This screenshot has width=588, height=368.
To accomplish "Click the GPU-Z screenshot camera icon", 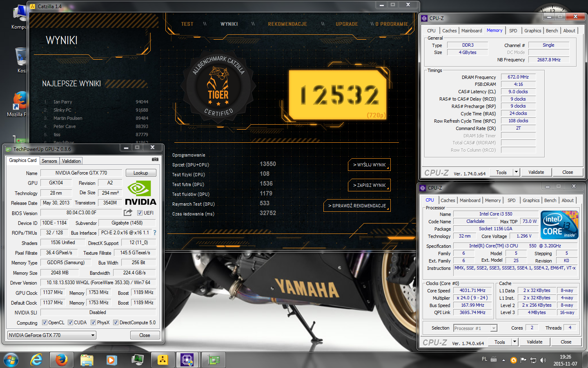I will tap(155, 159).
